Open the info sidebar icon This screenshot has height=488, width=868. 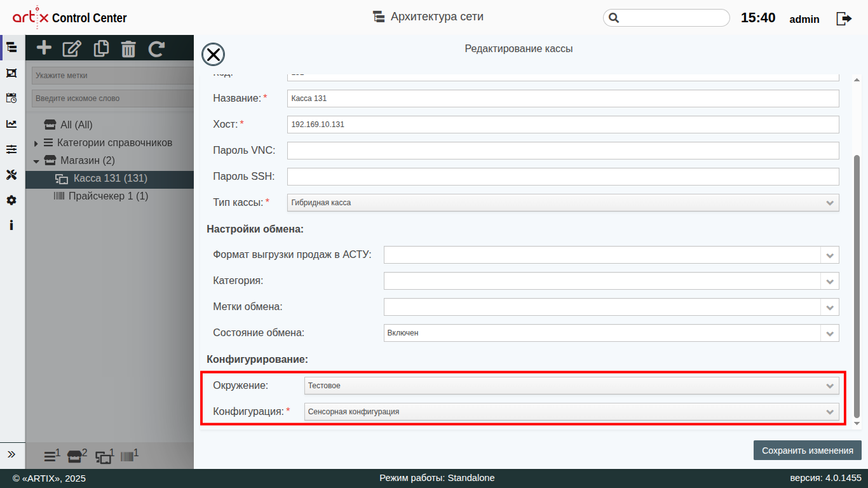(x=11, y=225)
